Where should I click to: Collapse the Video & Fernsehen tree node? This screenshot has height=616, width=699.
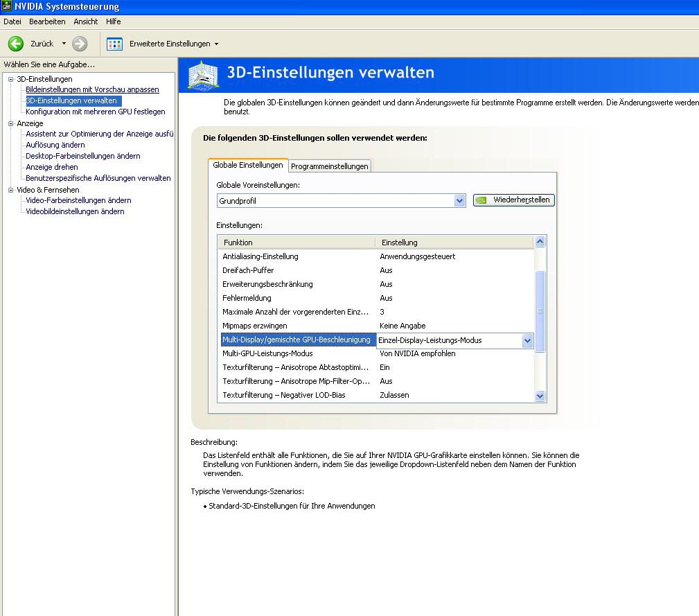point(10,190)
